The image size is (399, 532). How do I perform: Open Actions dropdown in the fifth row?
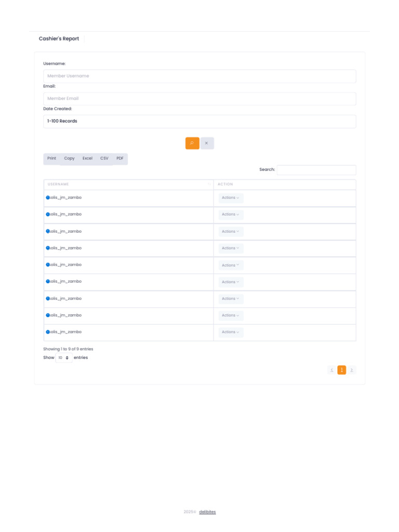click(231, 265)
